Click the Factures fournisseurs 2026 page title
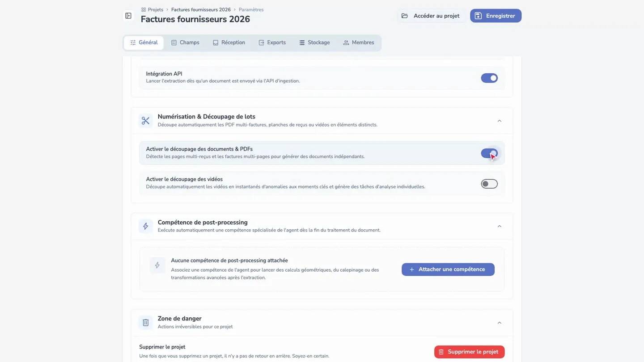 (195, 19)
